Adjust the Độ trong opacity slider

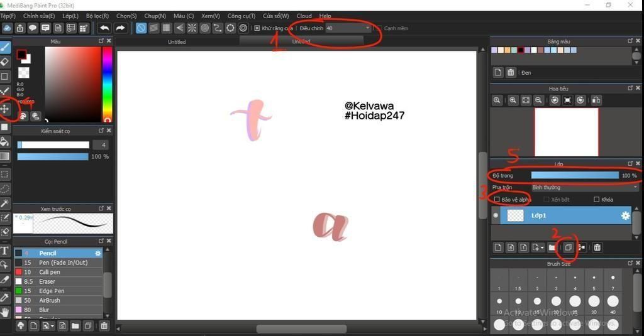point(575,176)
